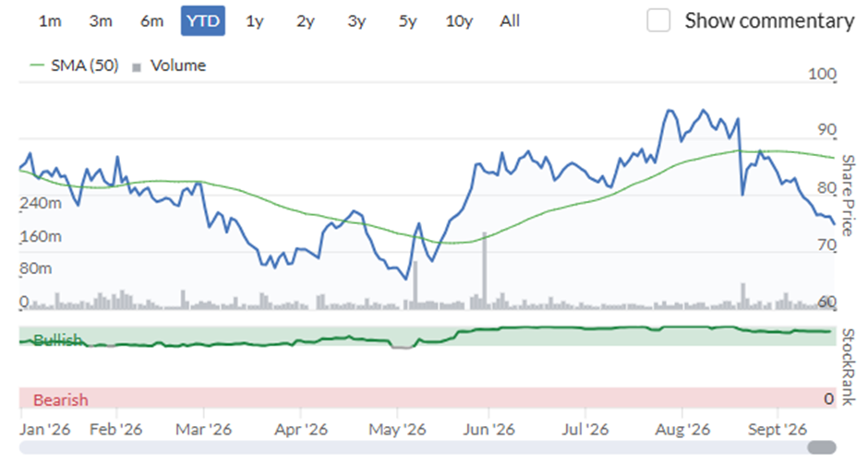Screen dimensions: 868x464
Task: Select the 3m time range
Action: point(101,21)
